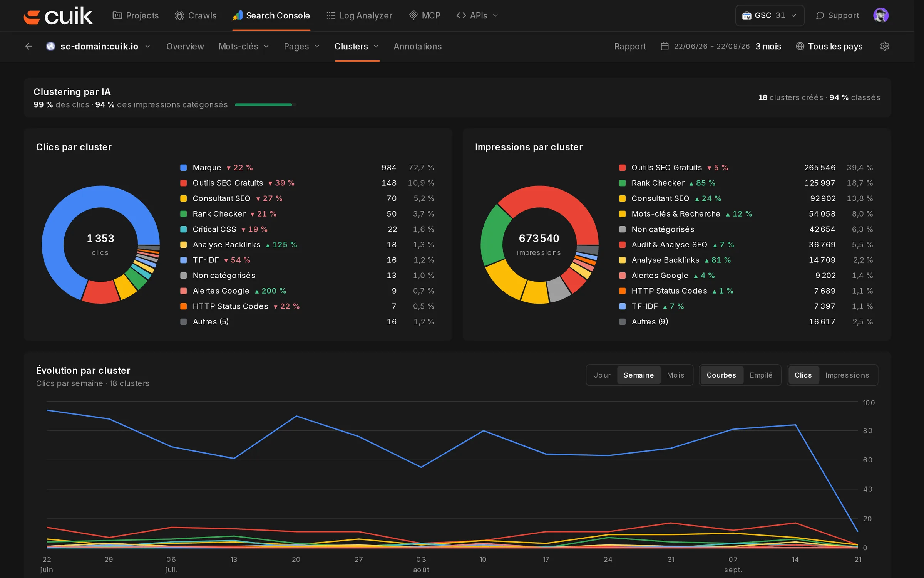
Task: Expand the GSC 31 dropdown
Action: pos(770,15)
